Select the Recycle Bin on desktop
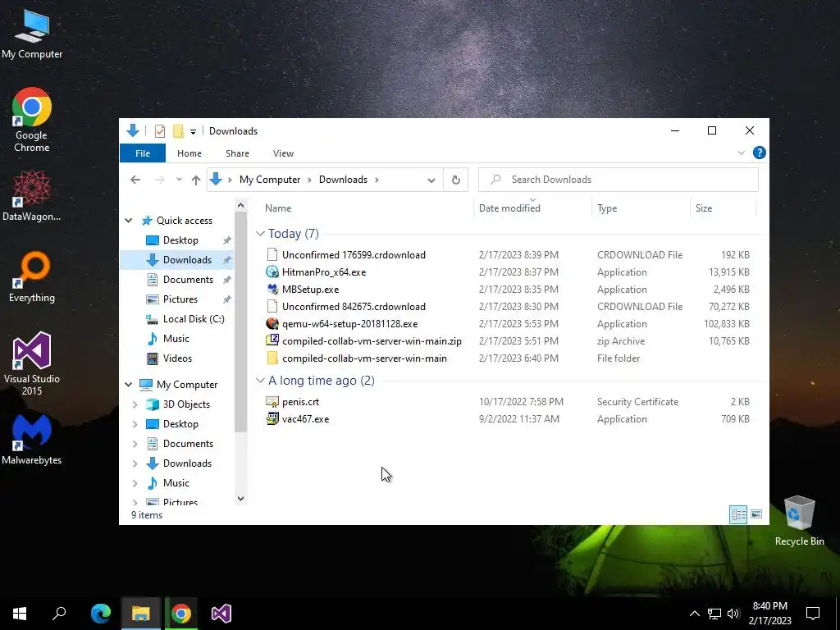This screenshot has height=630, width=840. pos(799,521)
